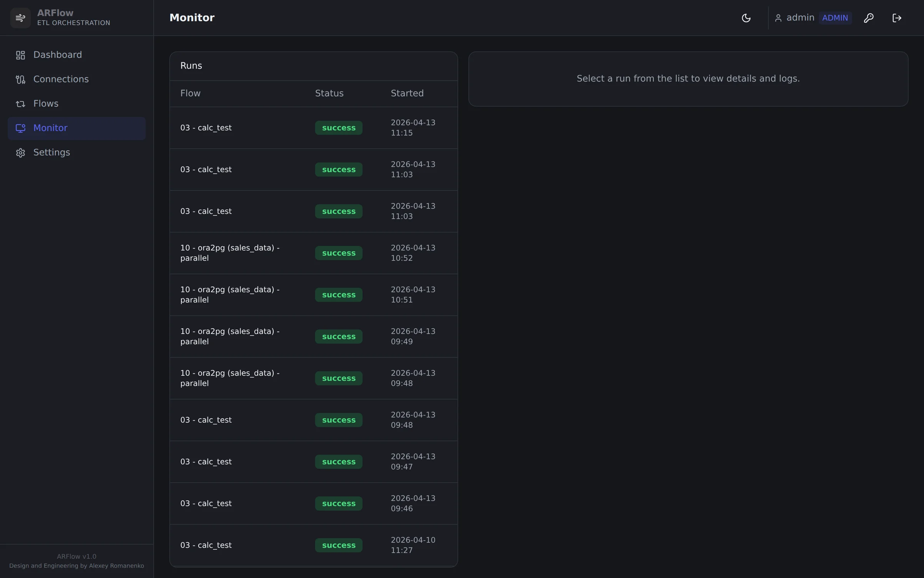The image size is (924, 578).
Task: Click the Dashboard grid icon
Action: pyautogui.click(x=20, y=55)
